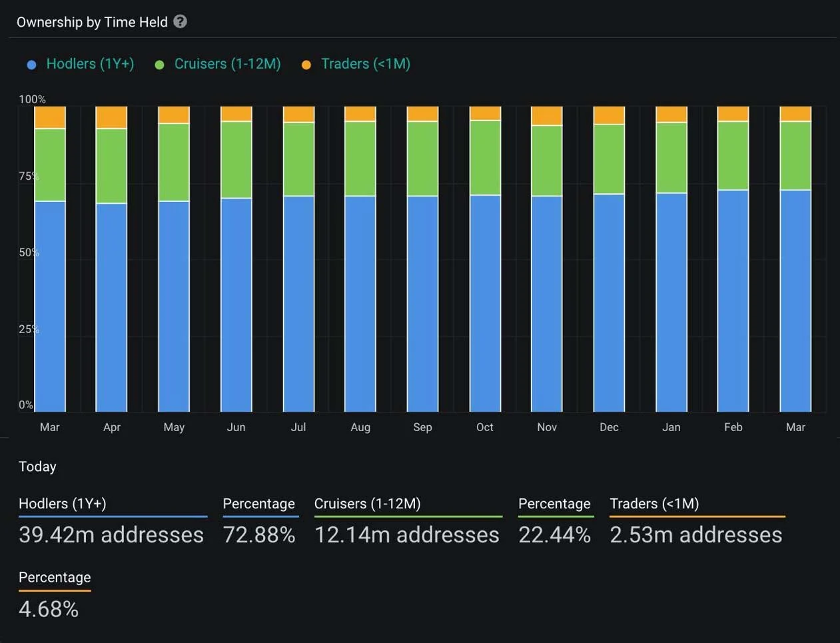
Task: Click the 'Oct' x-axis label
Action: [485, 427]
